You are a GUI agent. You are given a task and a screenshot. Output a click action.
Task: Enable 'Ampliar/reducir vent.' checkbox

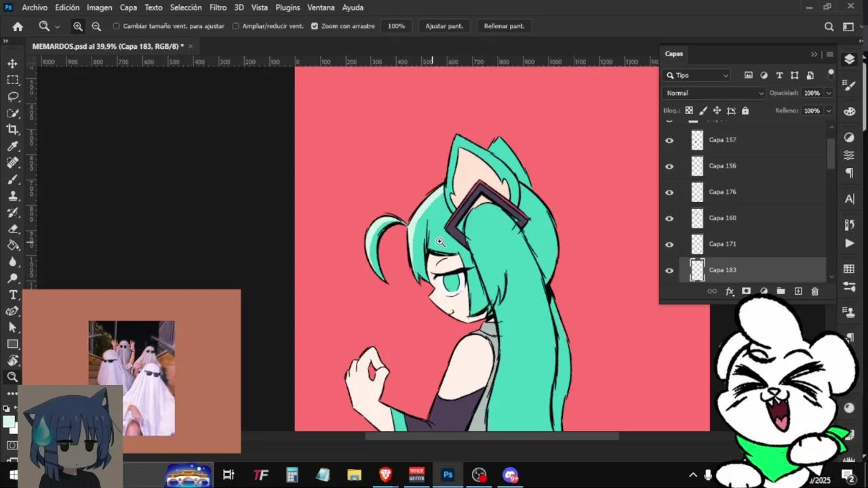pyautogui.click(x=236, y=26)
